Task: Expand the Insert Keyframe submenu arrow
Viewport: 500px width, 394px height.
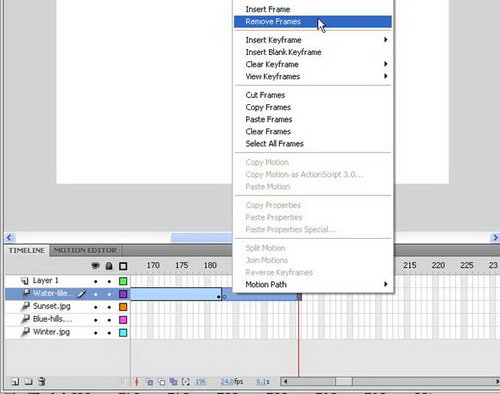Action: point(386,40)
